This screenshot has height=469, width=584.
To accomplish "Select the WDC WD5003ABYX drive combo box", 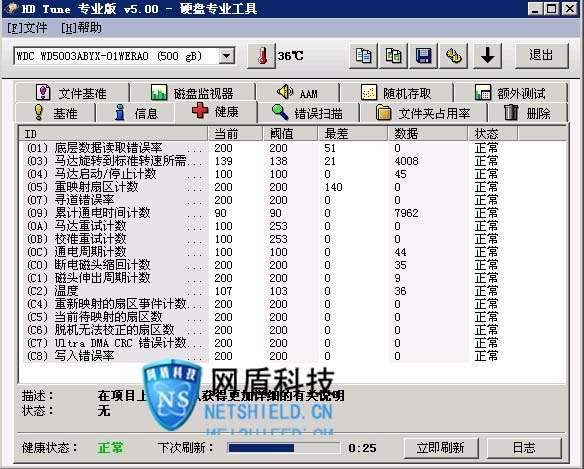I will click(x=124, y=56).
